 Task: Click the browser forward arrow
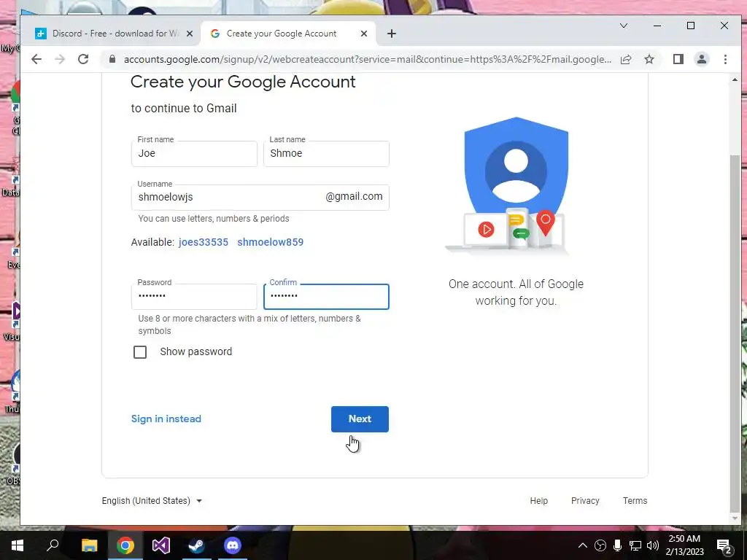tap(60, 59)
